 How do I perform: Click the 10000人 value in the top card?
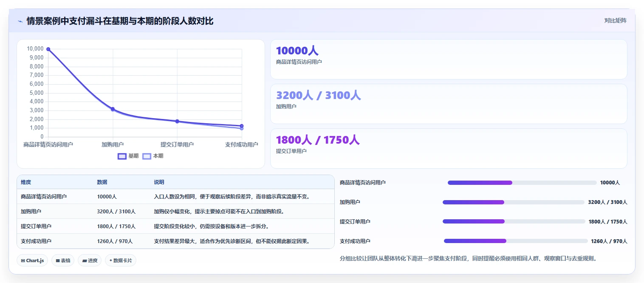click(x=297, y=51)
